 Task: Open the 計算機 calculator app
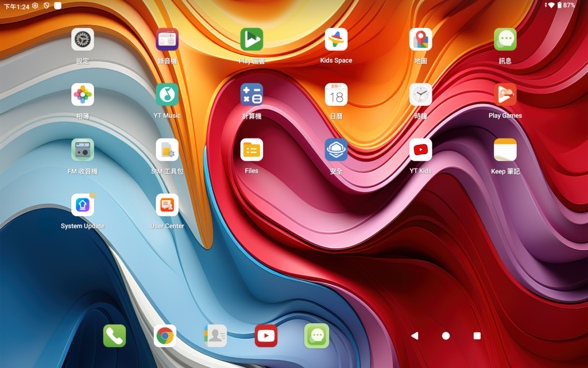(x=252, y=95)
